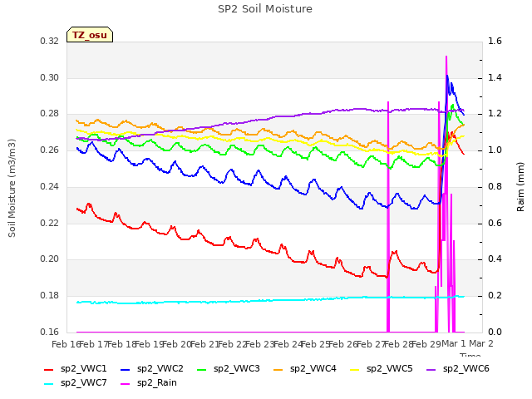Click the 1.6 right axis tick label
Image resolution: width=532 pixels, height=399 pixels.
[495, 41]
